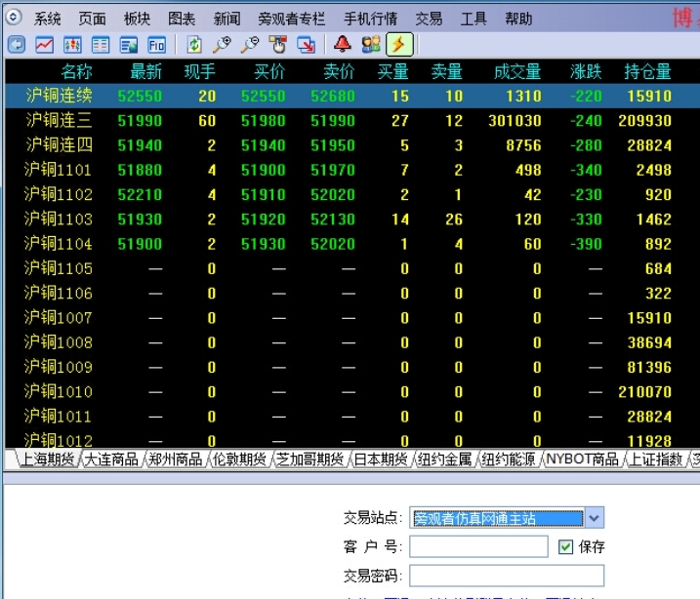The image size is (700, 599).
Task: Switch to the 纽约金属 tab
Action: 444,459
